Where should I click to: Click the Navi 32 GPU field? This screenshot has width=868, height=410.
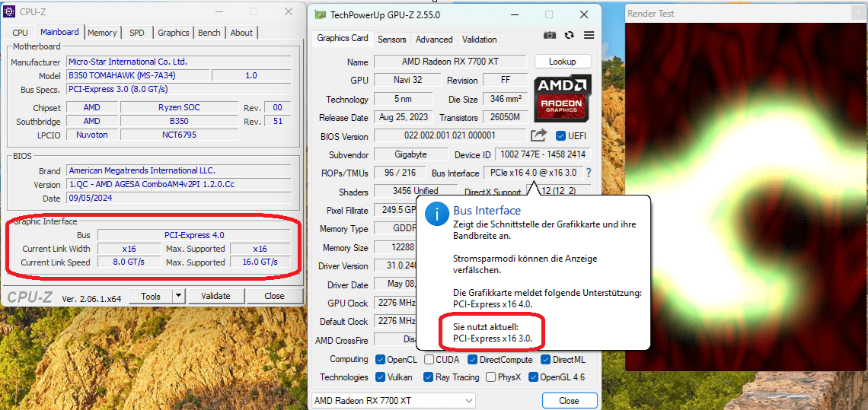click(x=409, y=80)
